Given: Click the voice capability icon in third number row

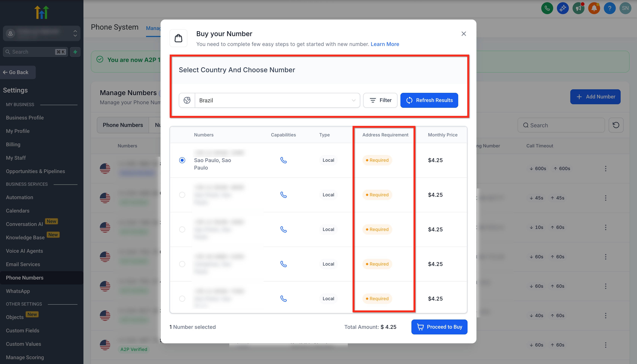Looking at the screenshot, I should point(283,229).
